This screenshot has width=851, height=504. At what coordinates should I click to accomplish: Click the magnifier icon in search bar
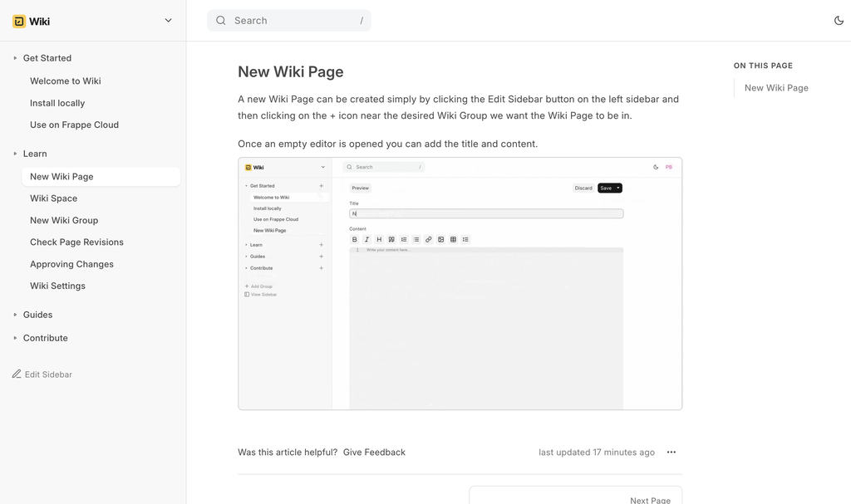pos(221,21)
